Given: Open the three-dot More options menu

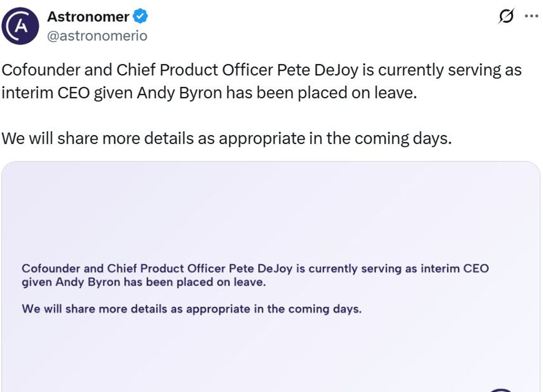Looking at the screenshot, I should 531,16.
